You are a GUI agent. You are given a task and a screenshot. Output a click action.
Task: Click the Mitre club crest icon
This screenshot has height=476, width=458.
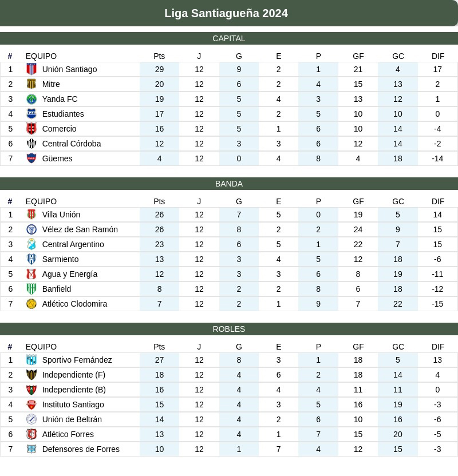pyautogui.click(x=31, y=84)
